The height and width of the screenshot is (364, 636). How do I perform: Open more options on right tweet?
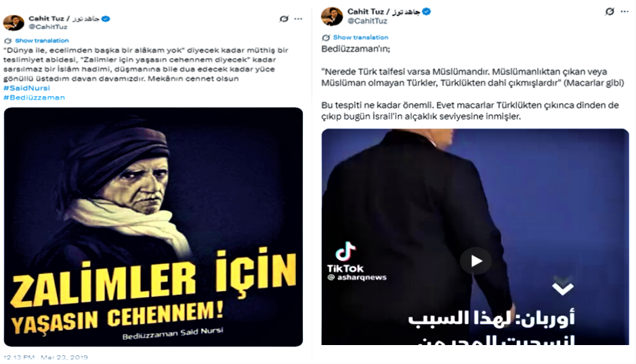pyautogui.click(x=624, y=12)
